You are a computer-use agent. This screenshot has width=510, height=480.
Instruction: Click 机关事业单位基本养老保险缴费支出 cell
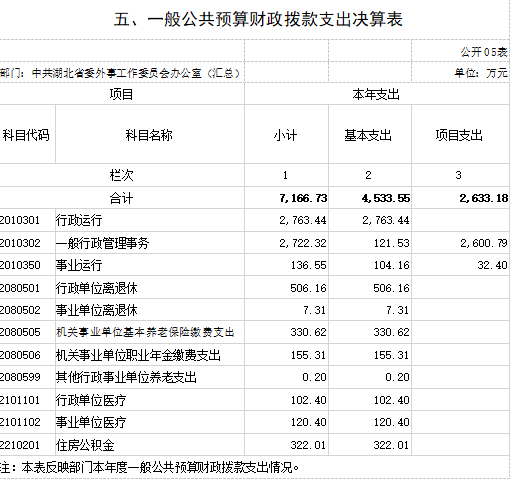click(x=150, y=332)
